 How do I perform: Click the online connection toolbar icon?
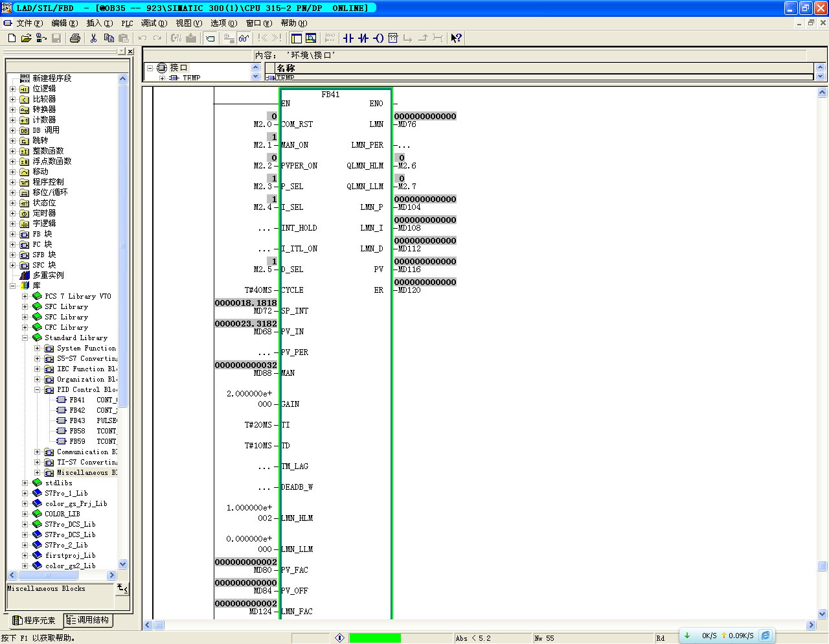click(x=229, y=38)
